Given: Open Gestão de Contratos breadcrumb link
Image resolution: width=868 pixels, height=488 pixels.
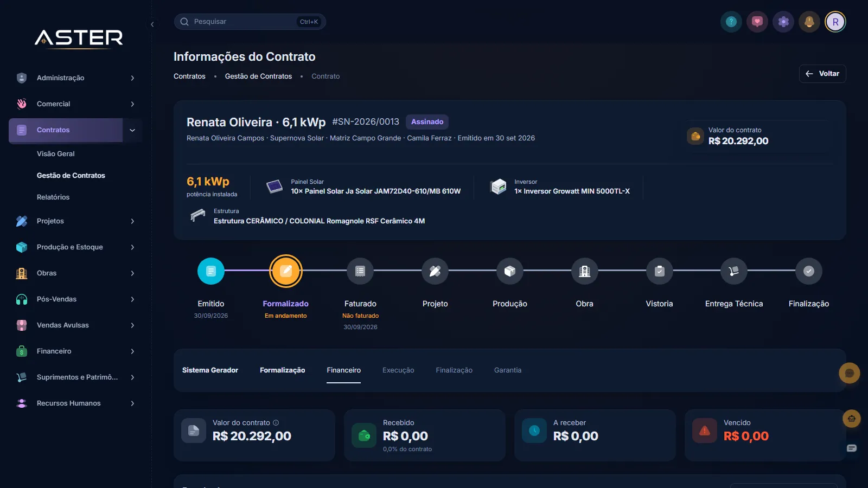Looking at the screenshot, I should click(258, 76).
